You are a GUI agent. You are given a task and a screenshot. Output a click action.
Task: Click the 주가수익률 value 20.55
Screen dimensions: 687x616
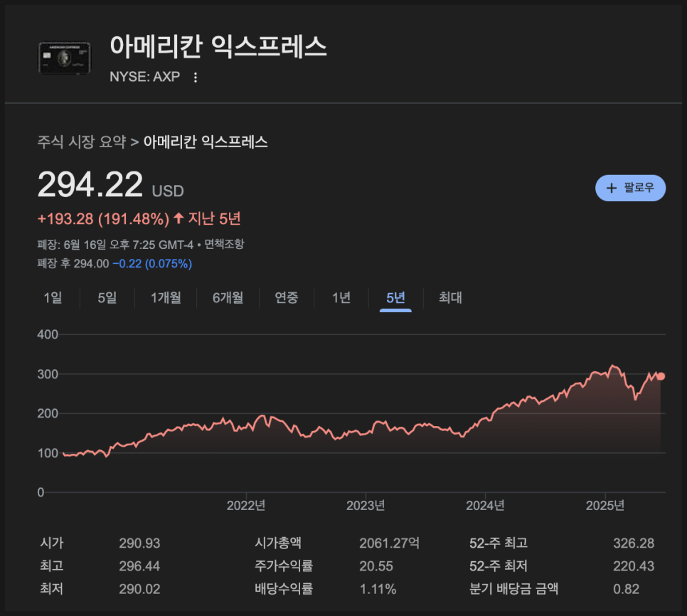[376, 566]
